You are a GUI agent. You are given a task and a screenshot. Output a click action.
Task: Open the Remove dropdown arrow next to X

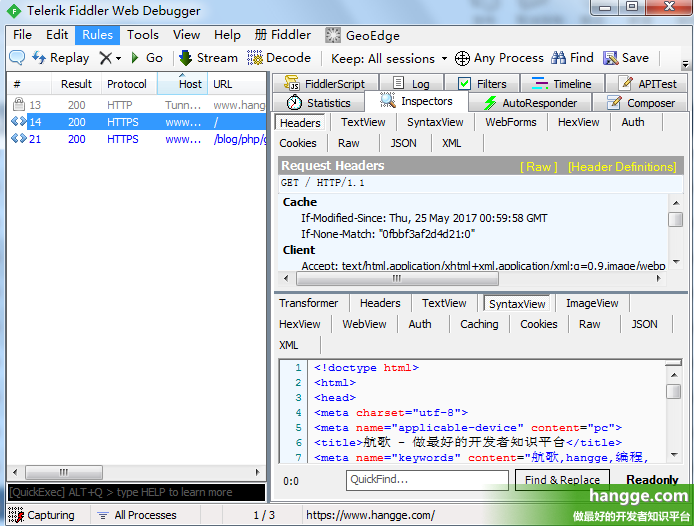[x=119, y=58]
